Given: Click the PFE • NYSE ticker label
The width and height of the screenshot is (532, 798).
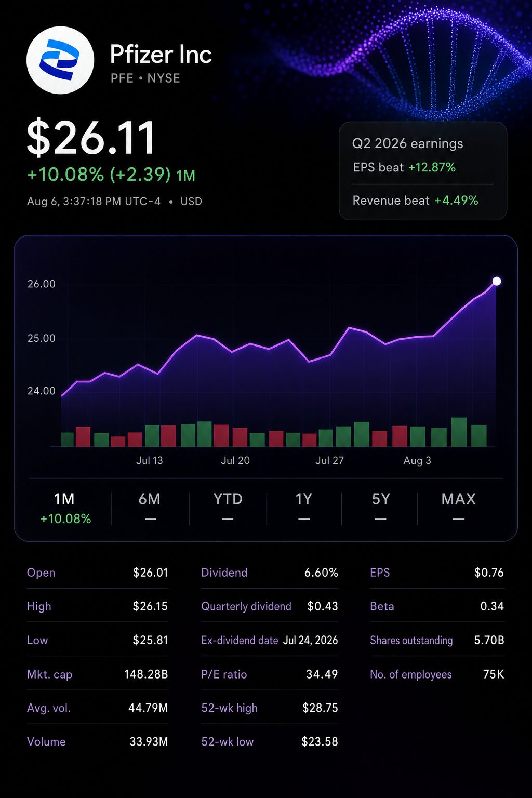Looking at the screenshot, I should (x=145, y=78).
